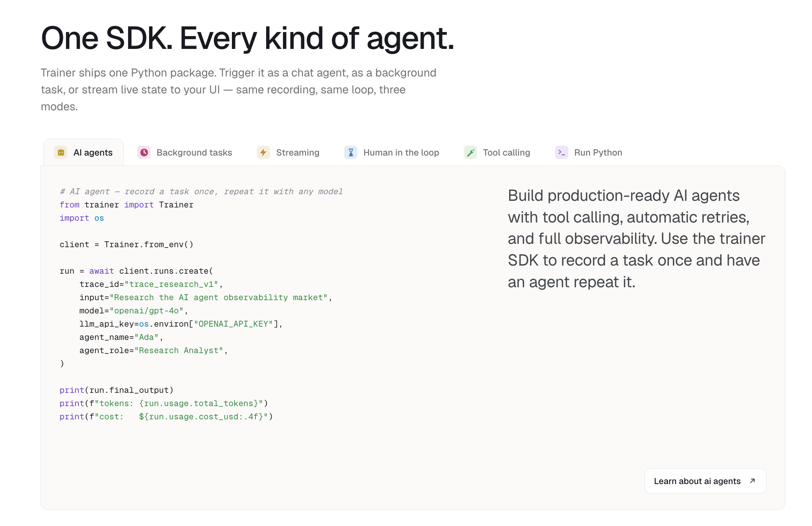Click the model="openai/gpt-4o" argument
This screenshot has height=526, width=812.
point(134,311)
